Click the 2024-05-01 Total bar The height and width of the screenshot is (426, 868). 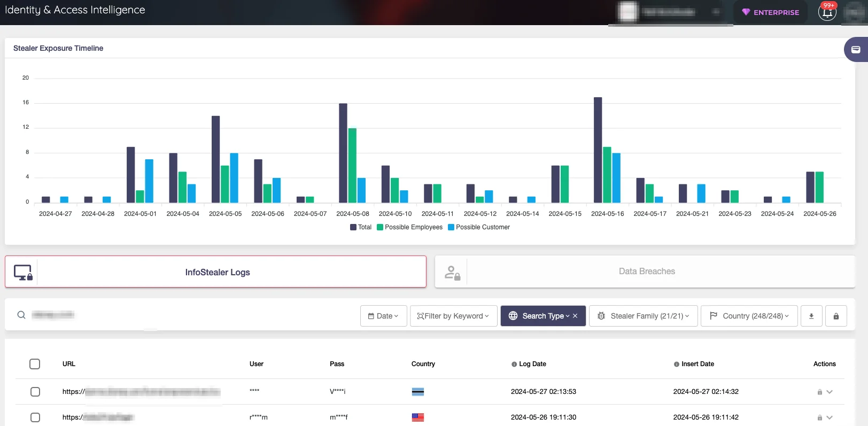pyautogui.click(x=131, y=175)
